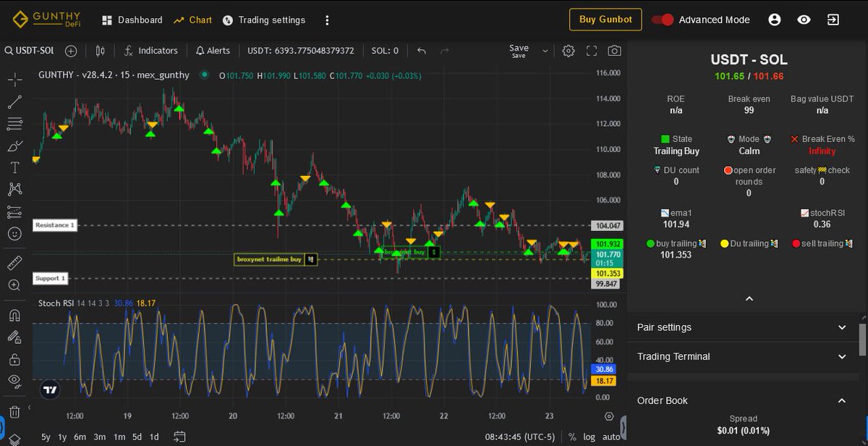This screenshot has width=868, height=446.
Task: Enable the magnet snap tool
Action: (x=14, y=315)
